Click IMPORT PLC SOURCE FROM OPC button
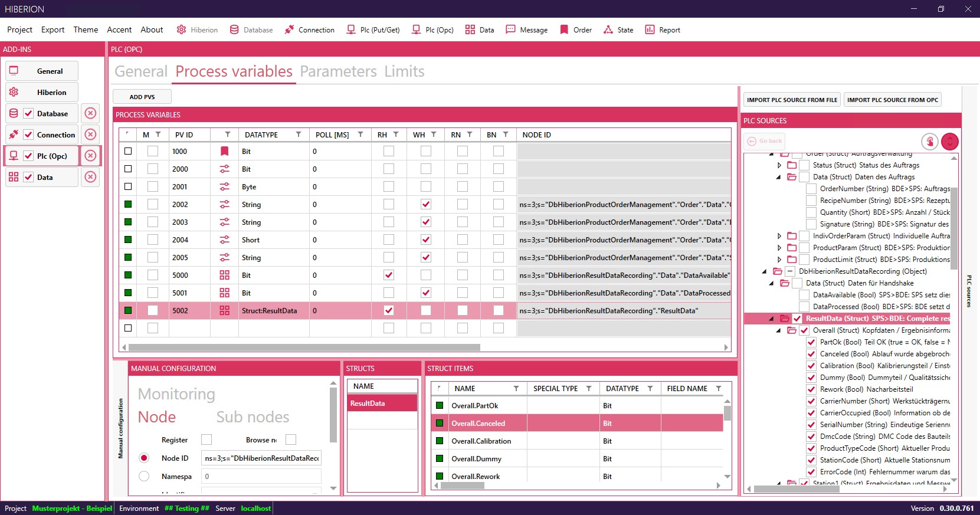The image size is (980, 515). [x=893, y=100]
